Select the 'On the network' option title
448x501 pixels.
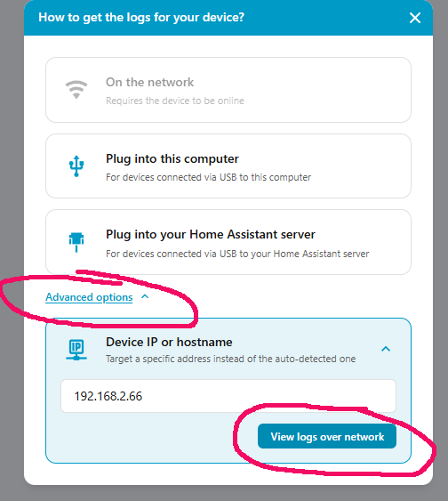(149, 83)
